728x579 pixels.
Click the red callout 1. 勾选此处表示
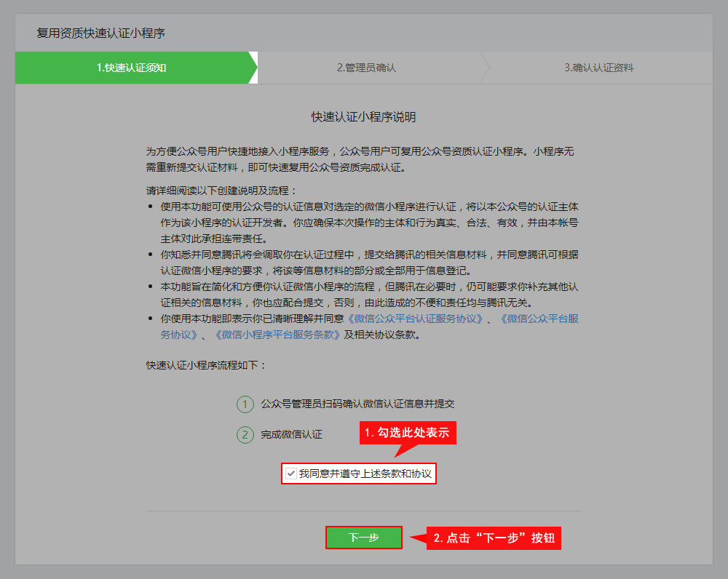coord(408,433)
